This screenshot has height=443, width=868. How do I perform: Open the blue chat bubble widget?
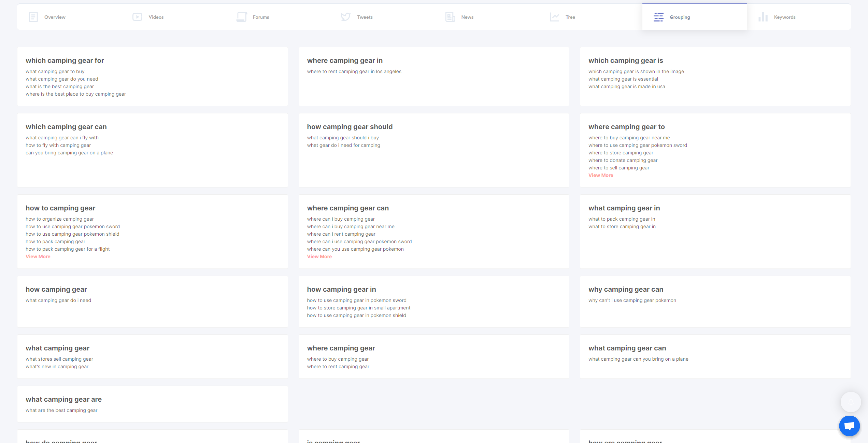tap(849, 426)
